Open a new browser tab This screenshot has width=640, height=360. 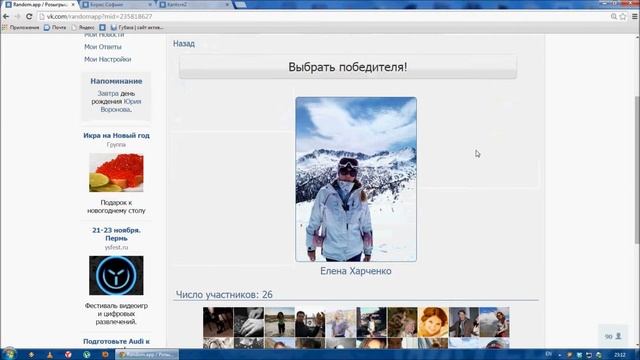coord(241,5)
